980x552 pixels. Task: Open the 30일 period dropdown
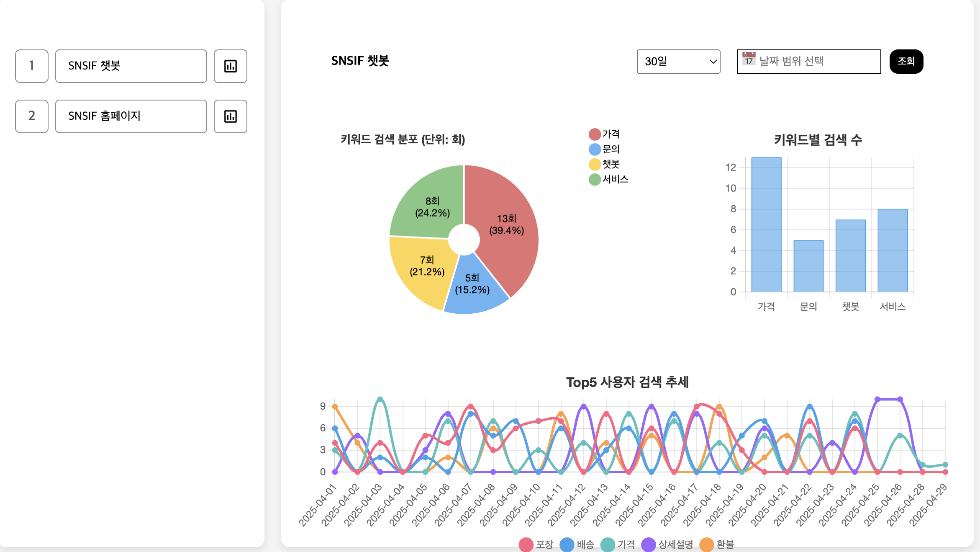678,62
